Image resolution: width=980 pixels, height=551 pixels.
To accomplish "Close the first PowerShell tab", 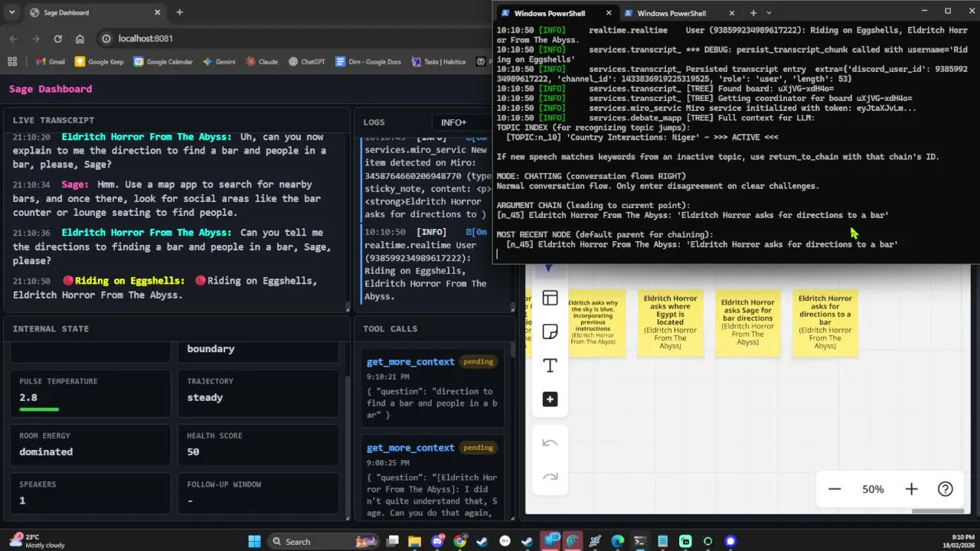I will click(x=609, y=13).
